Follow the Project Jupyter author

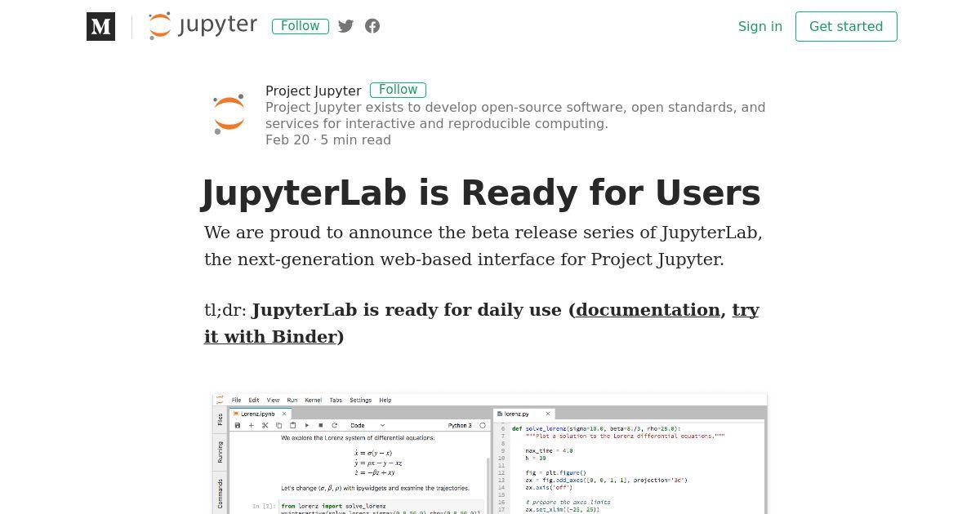398,90
